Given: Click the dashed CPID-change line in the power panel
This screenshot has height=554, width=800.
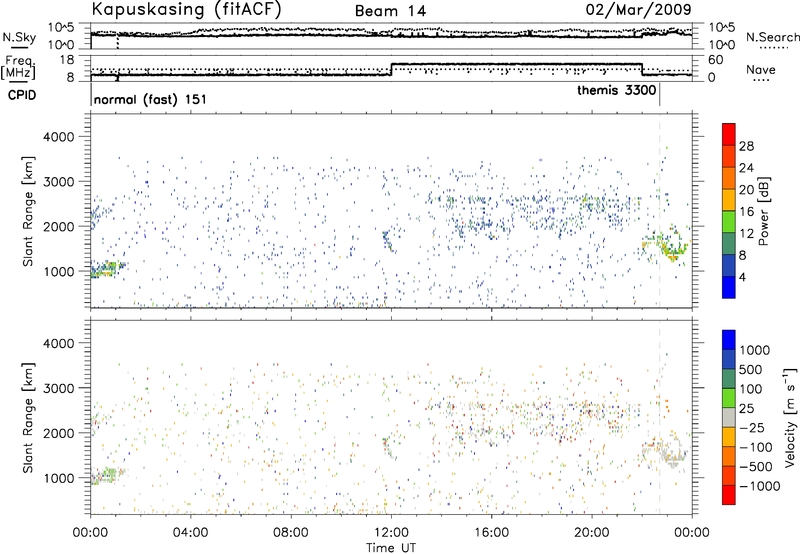Looking at the screenshot, I should click(x=660, y=211).
